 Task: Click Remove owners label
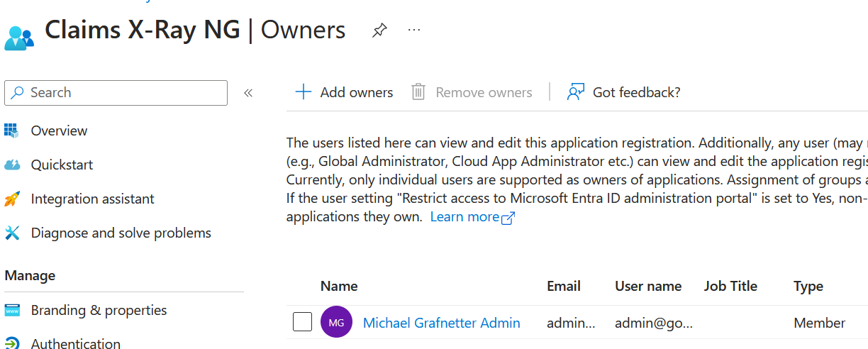pyautogui.click(x=484, y=92)
